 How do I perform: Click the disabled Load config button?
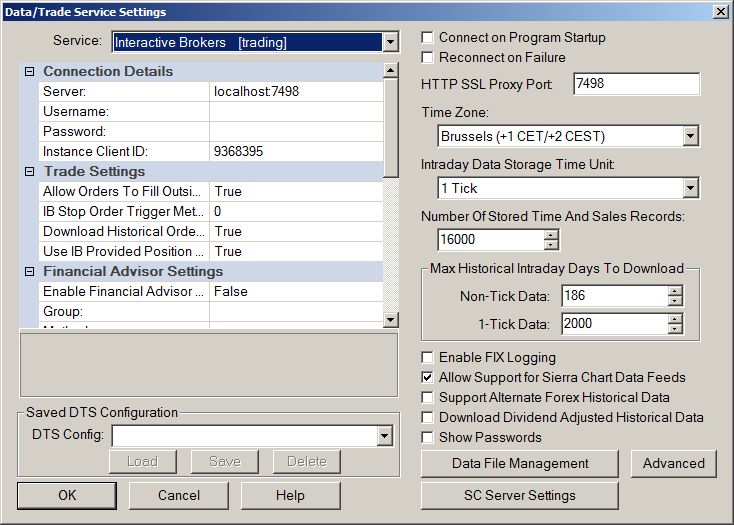coord(143,462)
